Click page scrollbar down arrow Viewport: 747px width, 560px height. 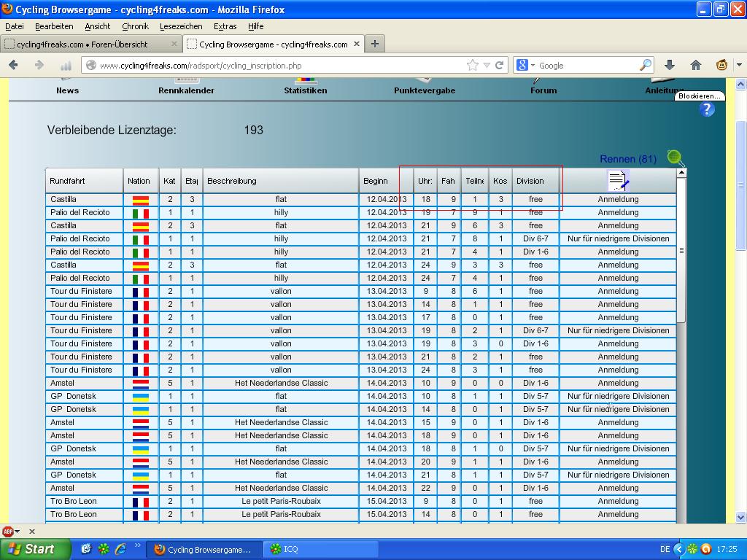pos(740,517)
